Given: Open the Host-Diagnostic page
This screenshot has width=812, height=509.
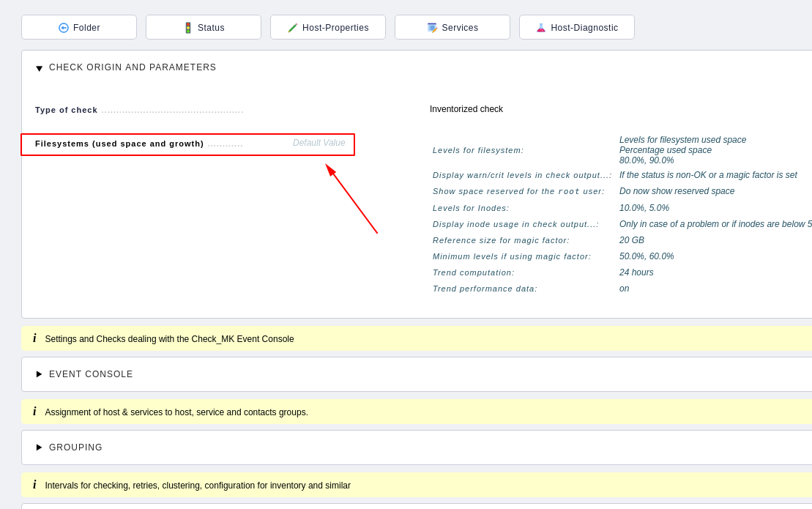Looking at the screenshot, I should 577,27.
